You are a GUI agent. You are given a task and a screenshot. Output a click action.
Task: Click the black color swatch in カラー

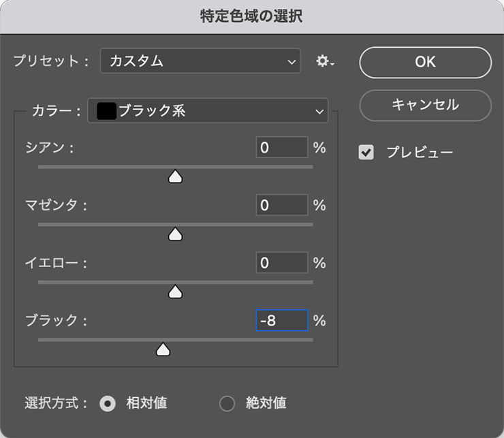click(x=106, y=111)
